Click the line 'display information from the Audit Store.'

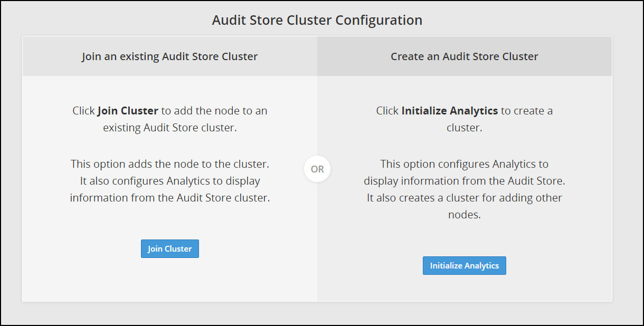click(464, 180)
